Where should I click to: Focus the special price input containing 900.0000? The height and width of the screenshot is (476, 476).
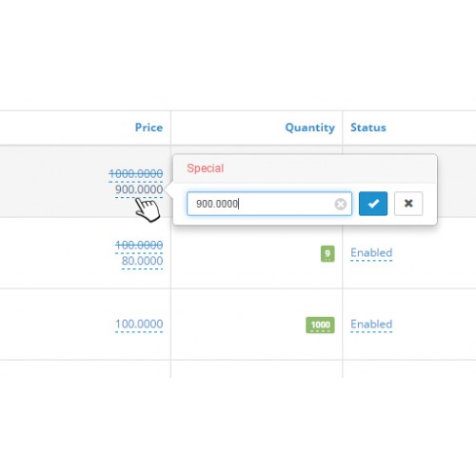click(269, 204)
